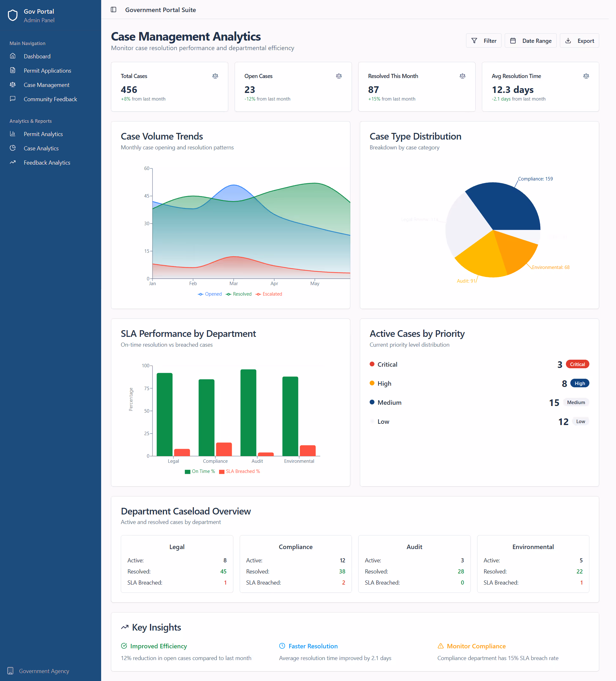Click the Government Agency building icon

point(10,671)
